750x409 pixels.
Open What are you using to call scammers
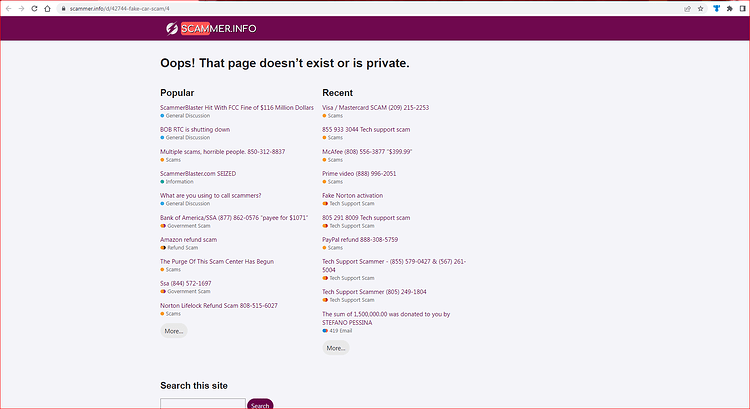[x=210, y=196]
